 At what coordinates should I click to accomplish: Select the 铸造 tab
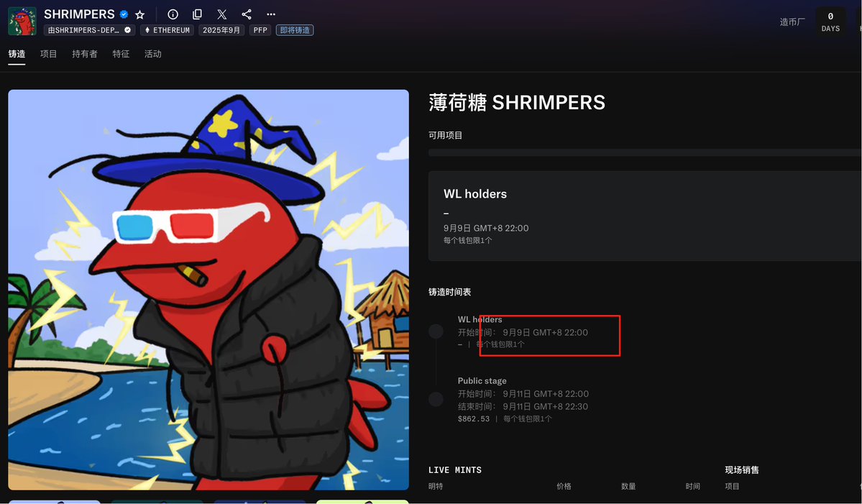click(x=17, y=54)
